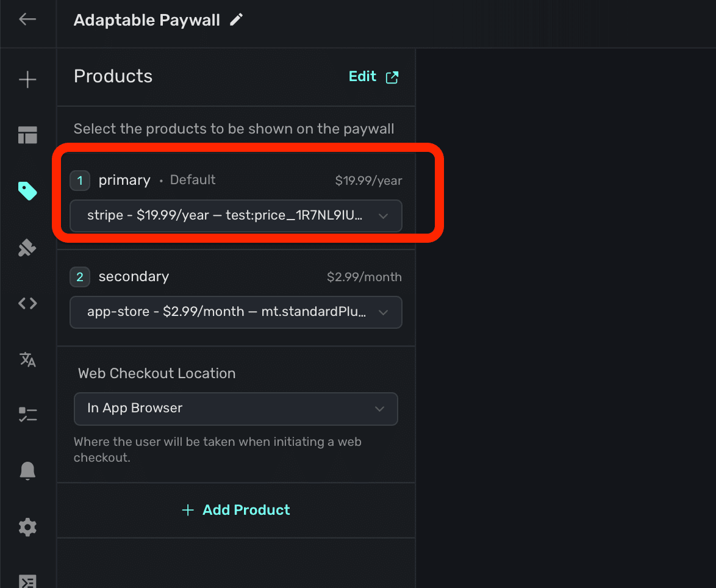716x588 pixels.
Task: Select the layout templates icon in the sidebar
Action: pyautogui.click(x=27, y=135)
